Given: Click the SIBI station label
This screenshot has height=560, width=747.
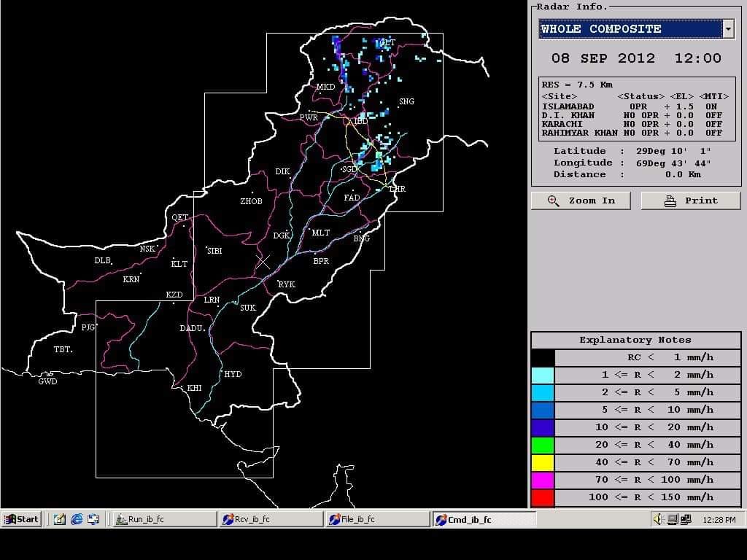Looking at the screenshot, I should [215, 251].
